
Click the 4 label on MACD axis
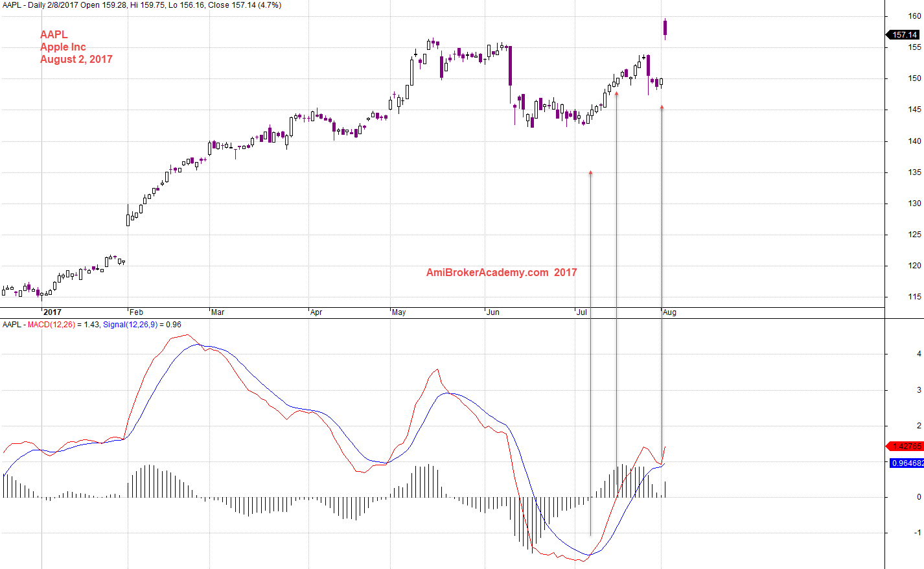919,354
